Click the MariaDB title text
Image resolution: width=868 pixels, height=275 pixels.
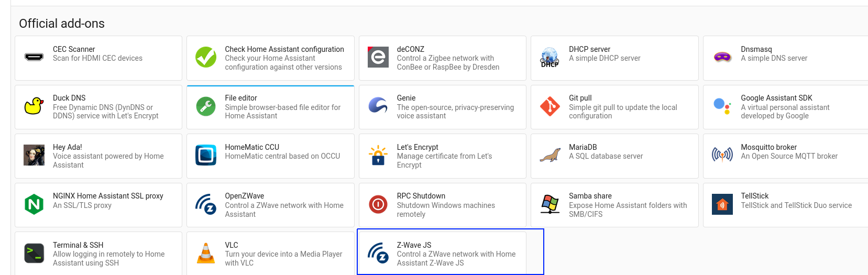(583, 147)
